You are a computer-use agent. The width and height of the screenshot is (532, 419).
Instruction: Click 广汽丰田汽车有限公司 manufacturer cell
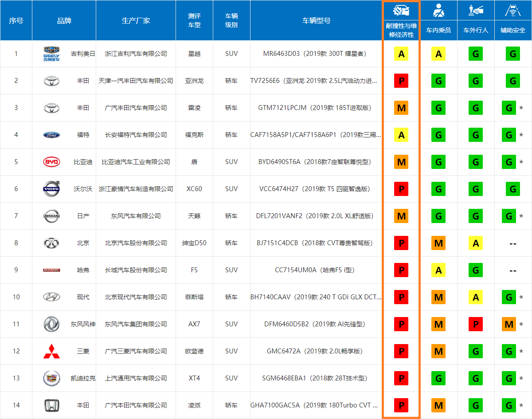[136, 108]
